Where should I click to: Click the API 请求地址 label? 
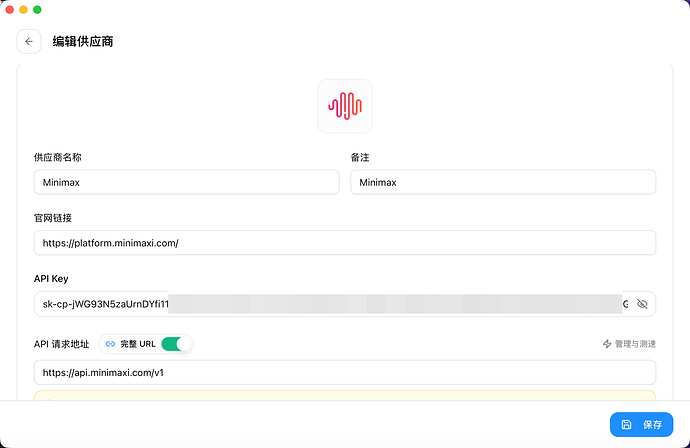coord(62,344)
